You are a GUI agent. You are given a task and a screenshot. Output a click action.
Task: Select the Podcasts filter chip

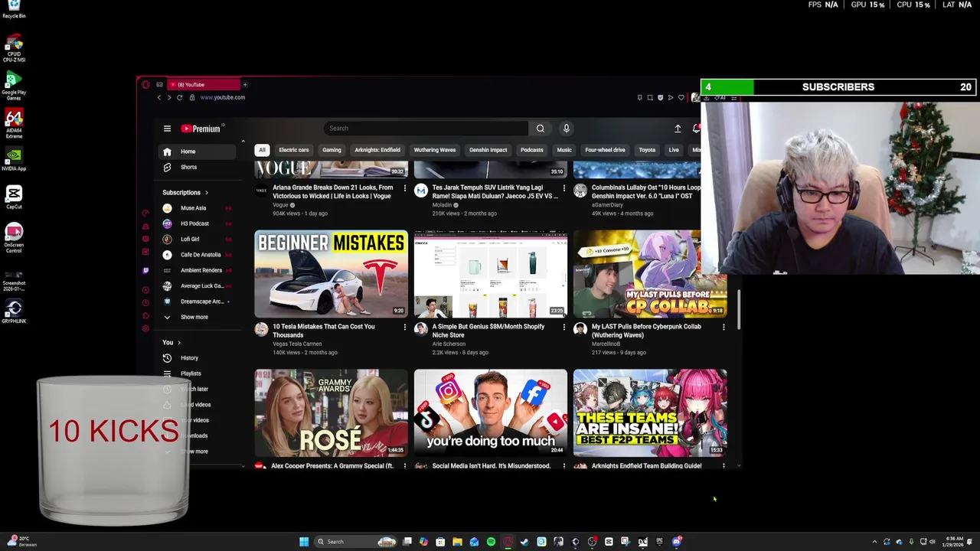[532, 150]
